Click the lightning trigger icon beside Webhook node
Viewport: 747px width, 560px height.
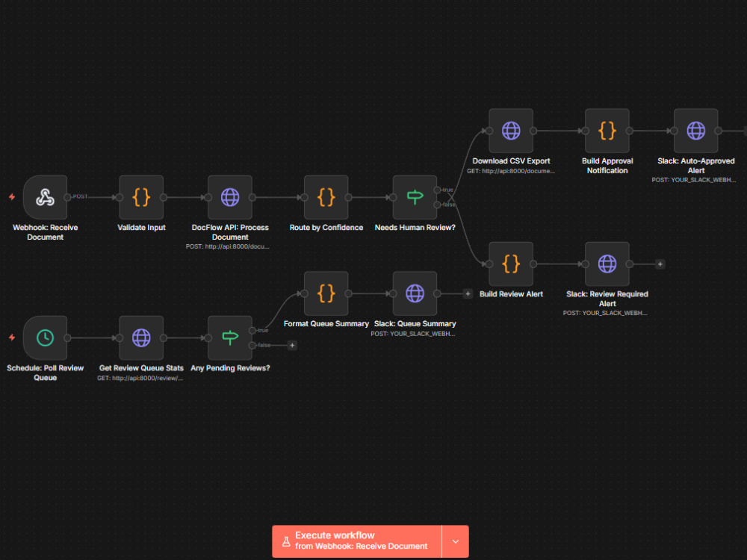pyautogui.click(x=12, y=196)
